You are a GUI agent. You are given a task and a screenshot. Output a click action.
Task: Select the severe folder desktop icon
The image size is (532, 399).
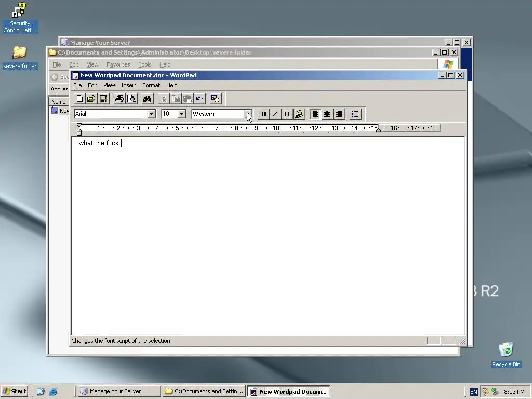click(20, 58)
